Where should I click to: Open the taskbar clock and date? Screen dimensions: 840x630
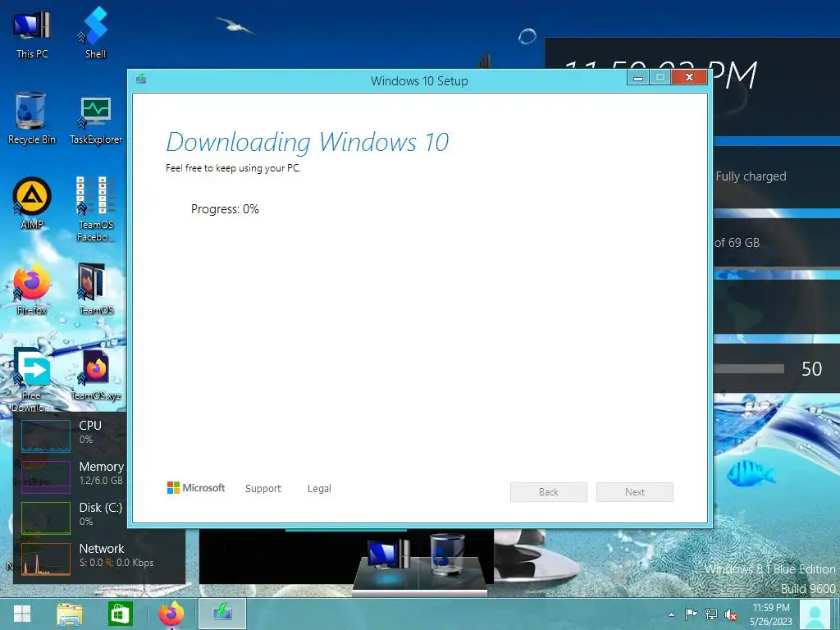click(771, 614)
